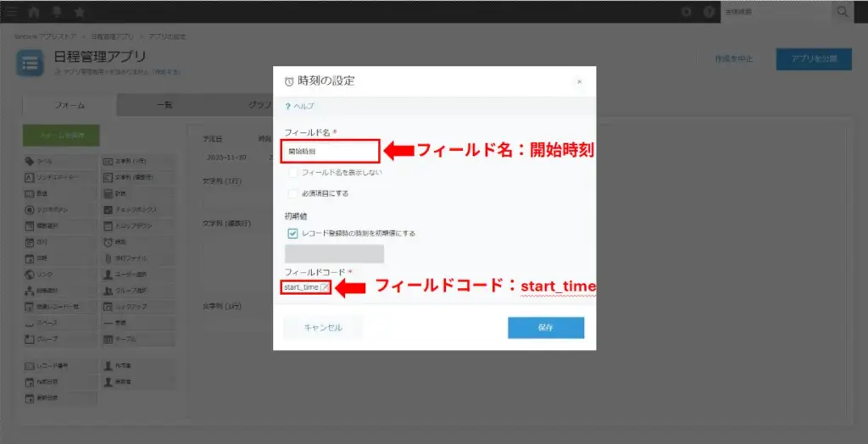Click 日程管理アプリ breadcrumb link
Screen dimensions: 868x444
tap(113, 36)
